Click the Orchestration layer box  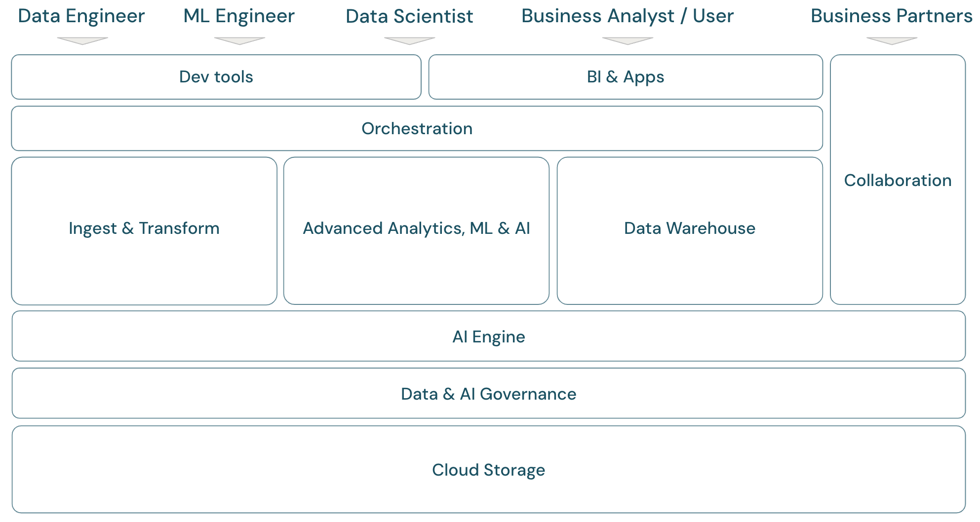click(417, 128)
